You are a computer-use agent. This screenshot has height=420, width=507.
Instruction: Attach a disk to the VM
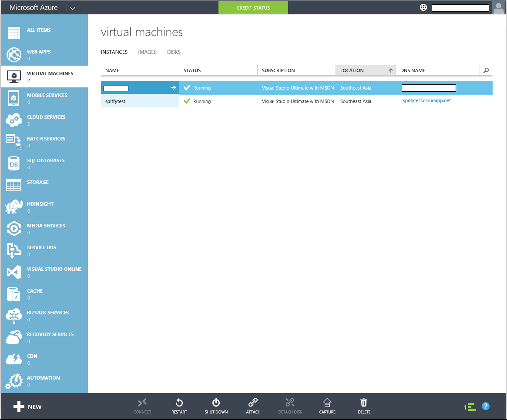[x=253, y=406]
